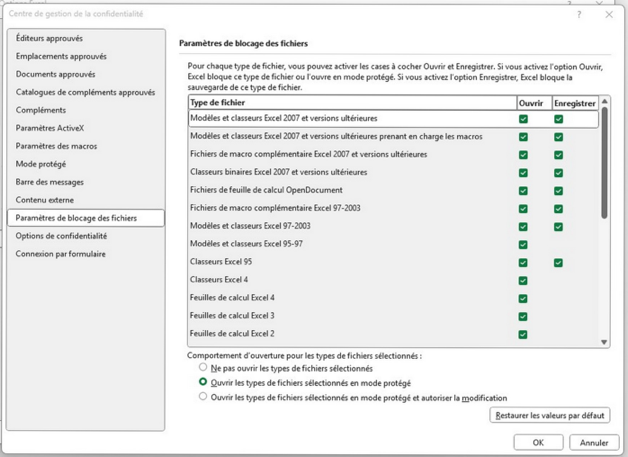Toggle Ouvrir for Modèles et classeurs Excel 97-2003

tap(523, 227)
